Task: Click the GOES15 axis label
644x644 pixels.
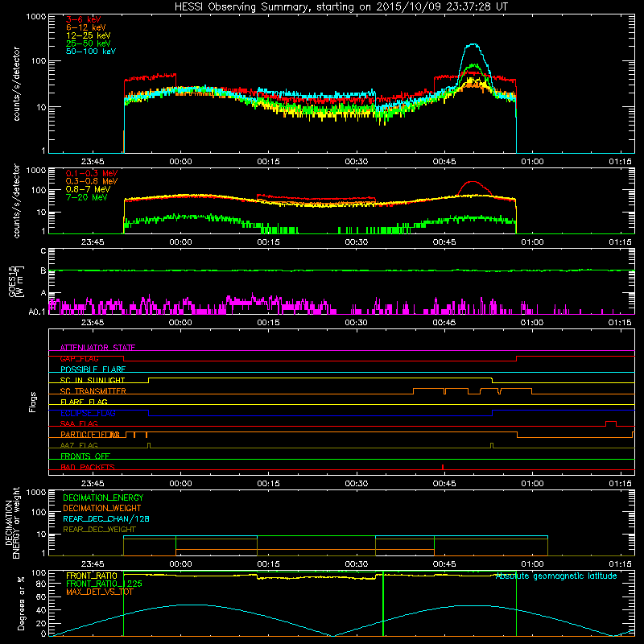Action: 16,281
